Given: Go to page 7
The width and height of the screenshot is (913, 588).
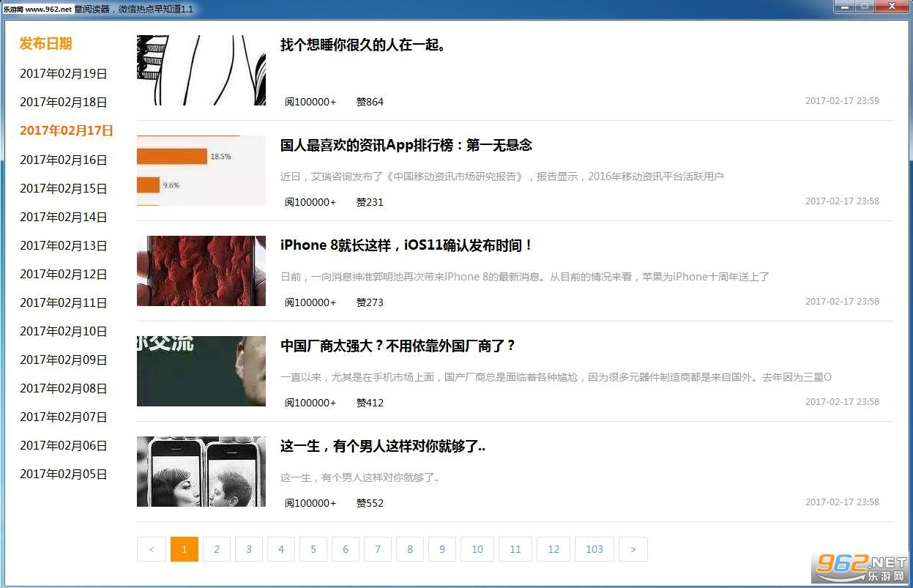Looking at the screenshot, I should click(x=378, y=549).
